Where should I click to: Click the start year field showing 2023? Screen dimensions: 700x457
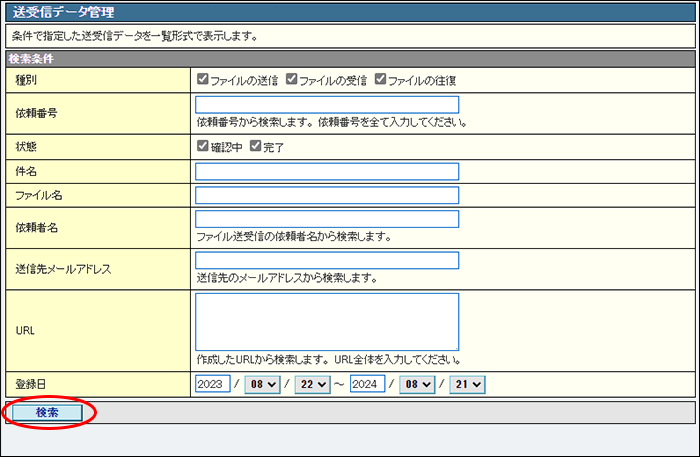pos(212,384)
